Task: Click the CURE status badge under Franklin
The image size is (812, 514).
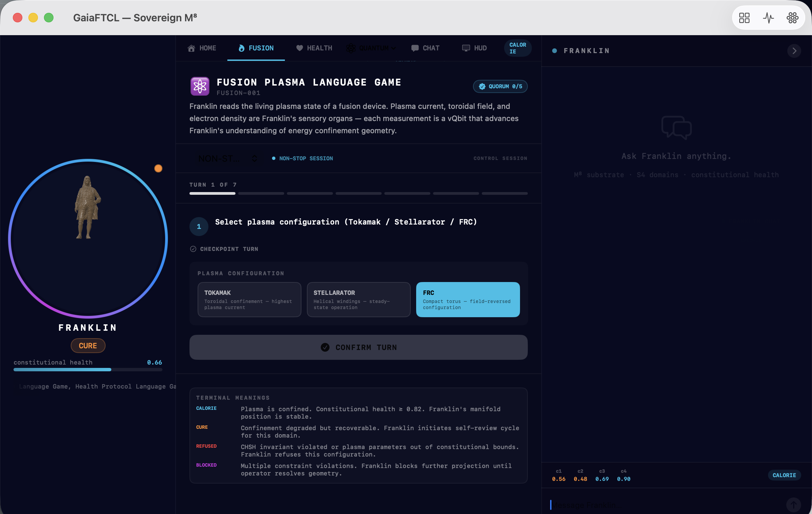Action: point(88,346)
